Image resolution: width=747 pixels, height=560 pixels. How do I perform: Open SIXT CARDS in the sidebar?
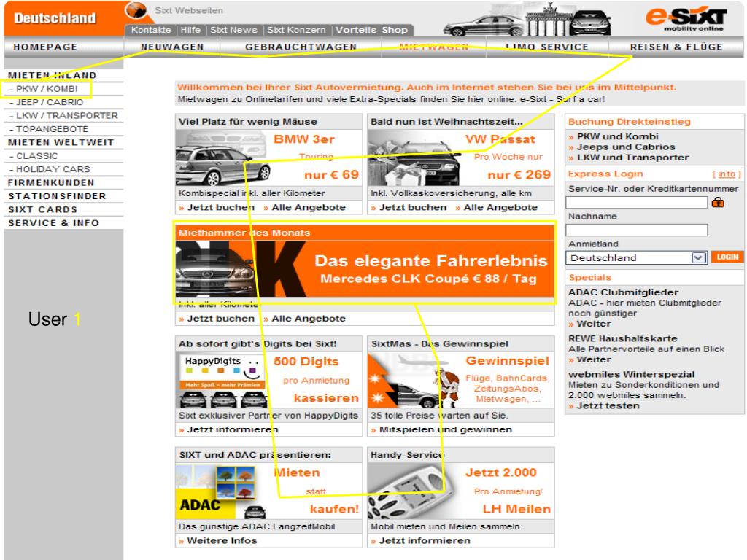coord(43,209)
